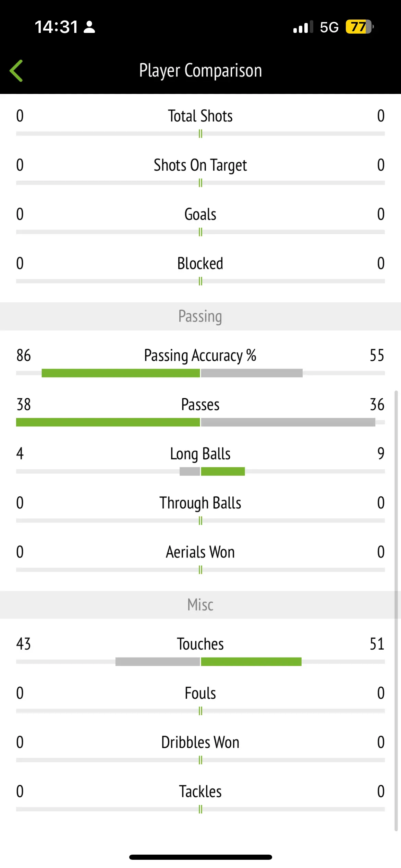Tap the battery 77 indicator icon
Screen dimensions: 401x868
[359, 27]
